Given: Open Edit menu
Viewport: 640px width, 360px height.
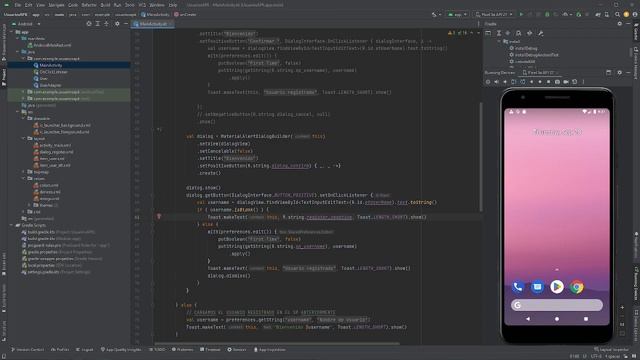Looking at the screenshot, I should [29, 5].
